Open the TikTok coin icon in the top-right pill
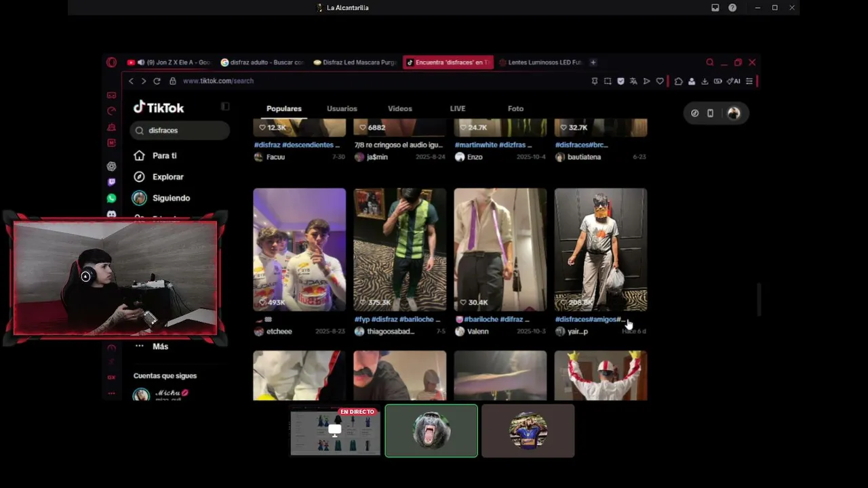 [x=695, y=113]
